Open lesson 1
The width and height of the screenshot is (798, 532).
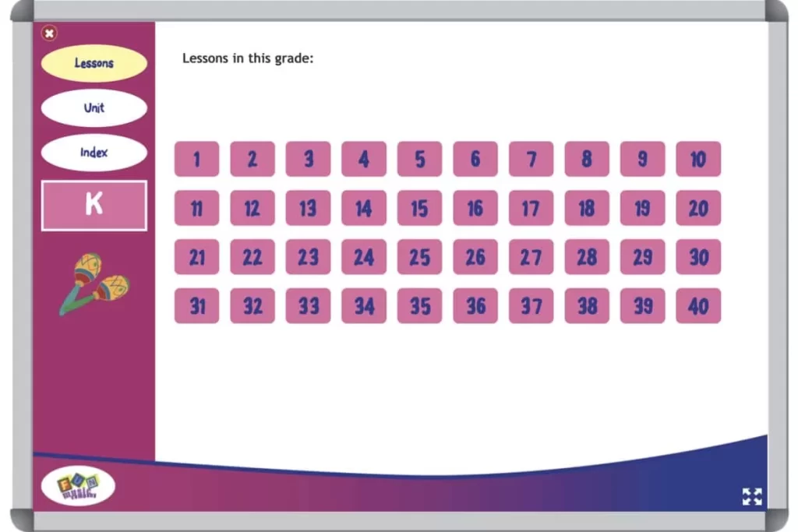[196, 160]
